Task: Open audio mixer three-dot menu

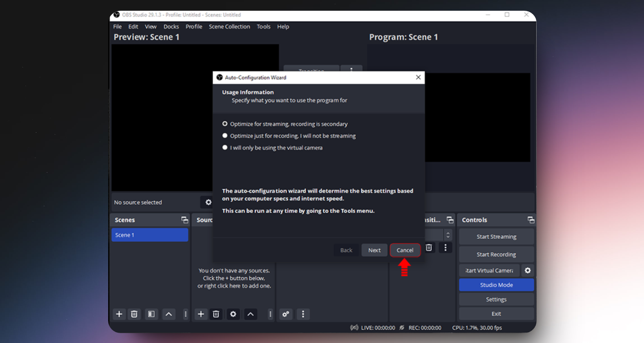Action: pyautogui.click(x=303, y=314)
